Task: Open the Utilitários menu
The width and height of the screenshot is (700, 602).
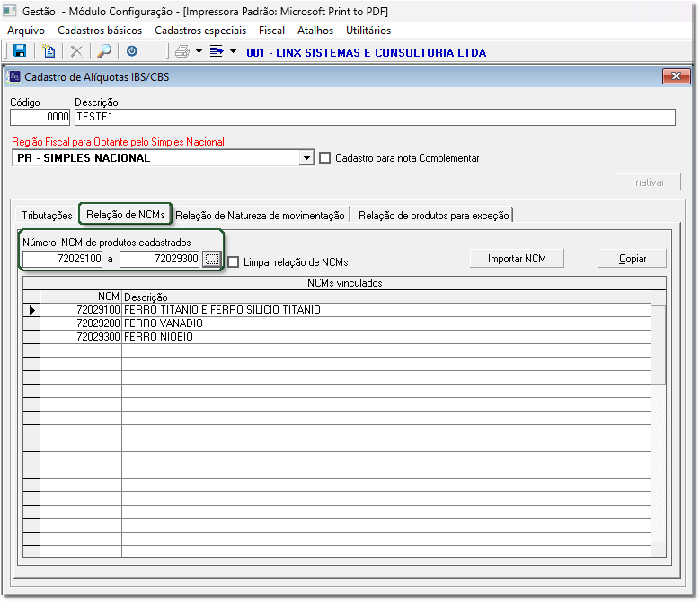Action: coord(368,31)
